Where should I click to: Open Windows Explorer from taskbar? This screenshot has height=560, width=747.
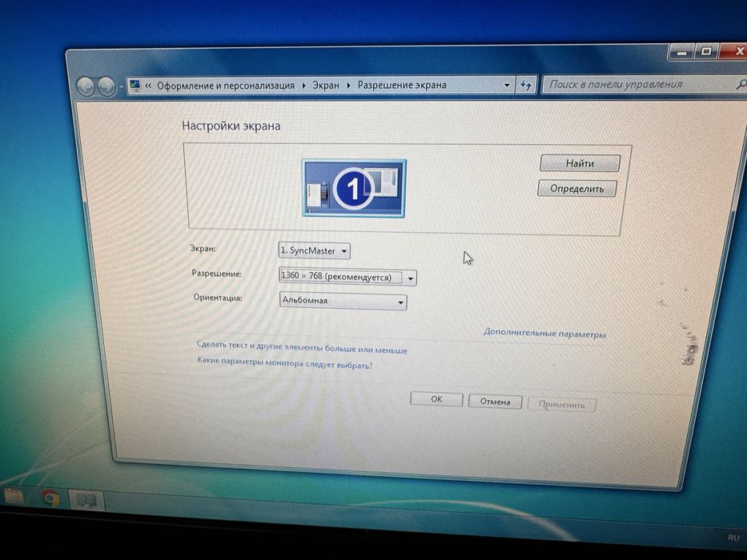click(x=14, y=497)
